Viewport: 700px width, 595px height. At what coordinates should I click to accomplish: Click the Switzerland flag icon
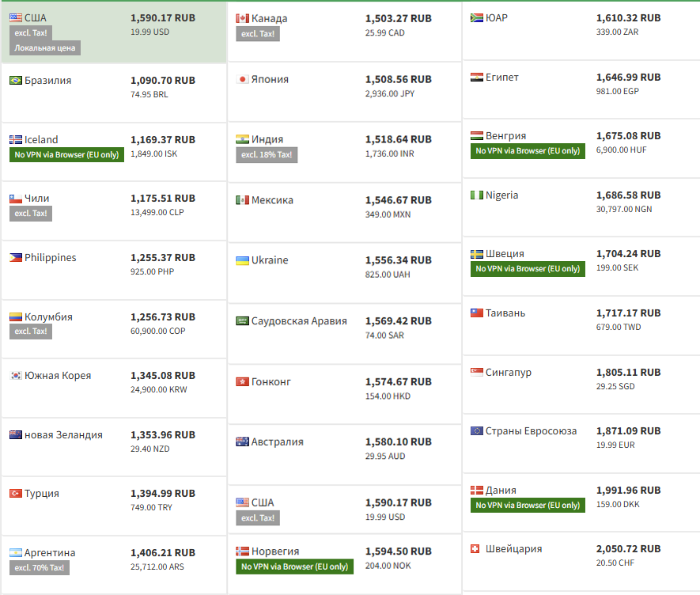point(476,548)
